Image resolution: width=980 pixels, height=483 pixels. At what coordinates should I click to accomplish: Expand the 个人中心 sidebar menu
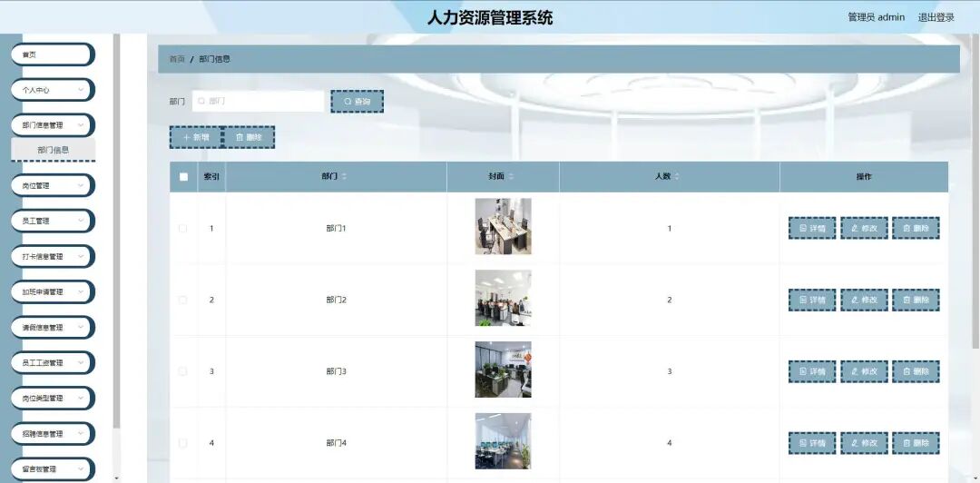pyautogui.click(x=53, y=90)
